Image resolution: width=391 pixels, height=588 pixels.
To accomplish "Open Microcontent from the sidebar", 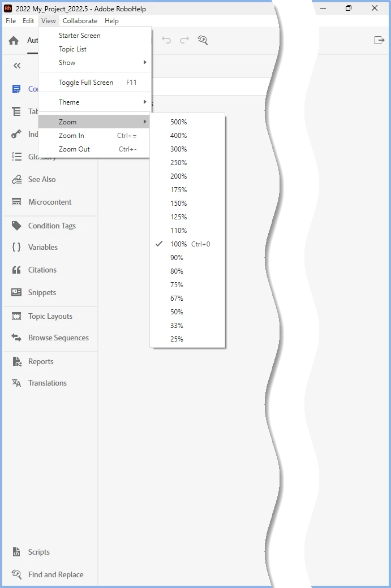I will pos(50,202).
